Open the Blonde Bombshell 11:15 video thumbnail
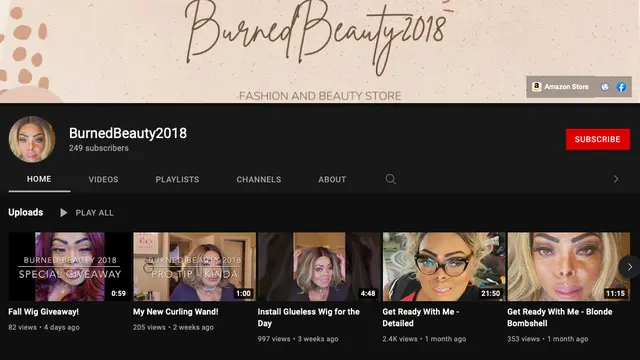The width and height of the screenshot is (640, 360). 569,267
